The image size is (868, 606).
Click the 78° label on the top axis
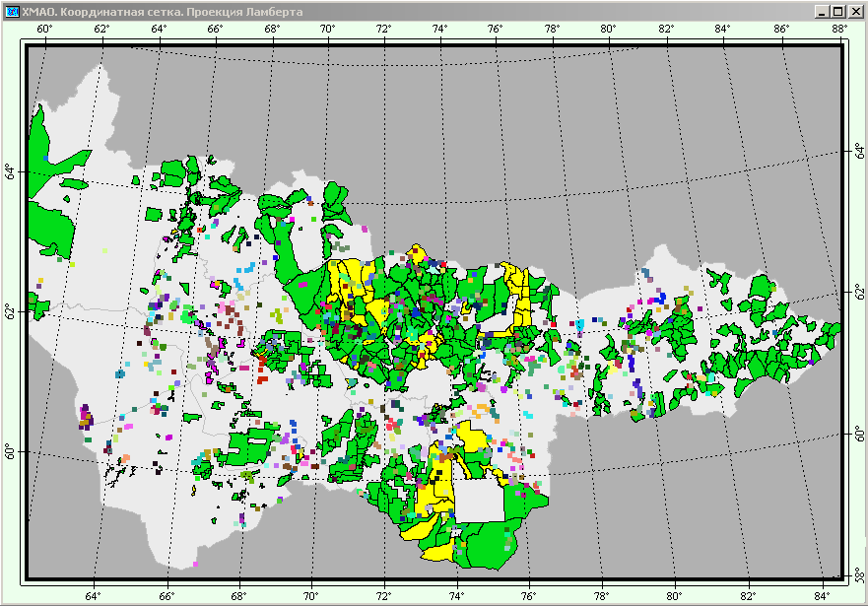pyautogui.click(x=552, y=29)
